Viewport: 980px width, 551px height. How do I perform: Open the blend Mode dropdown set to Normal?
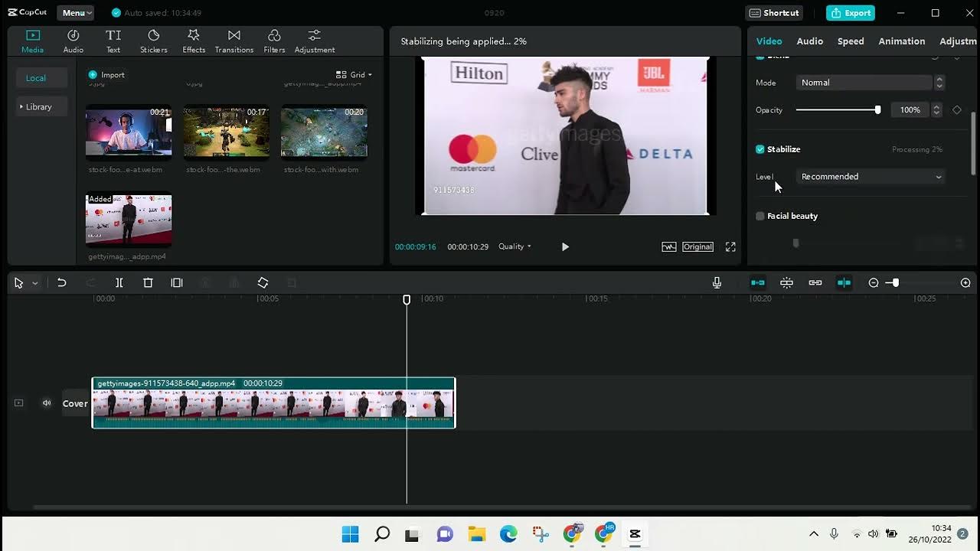(870, 83)
